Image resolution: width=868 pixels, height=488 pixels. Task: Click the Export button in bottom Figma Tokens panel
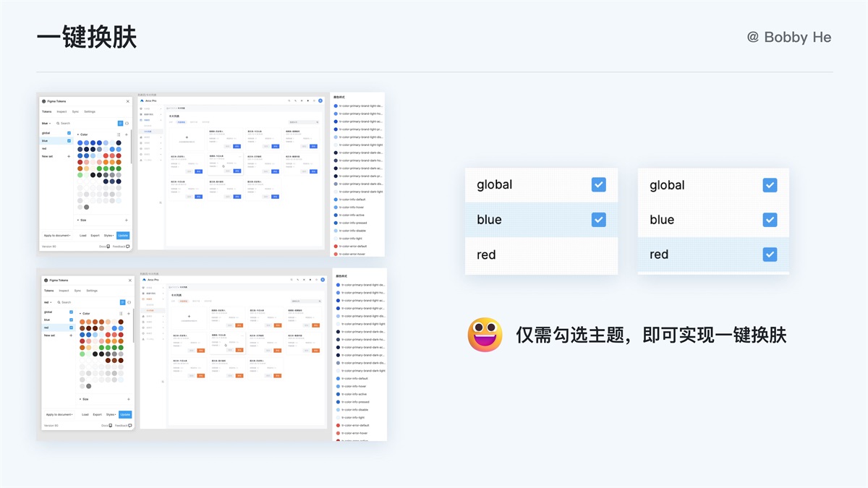[97, 415]
